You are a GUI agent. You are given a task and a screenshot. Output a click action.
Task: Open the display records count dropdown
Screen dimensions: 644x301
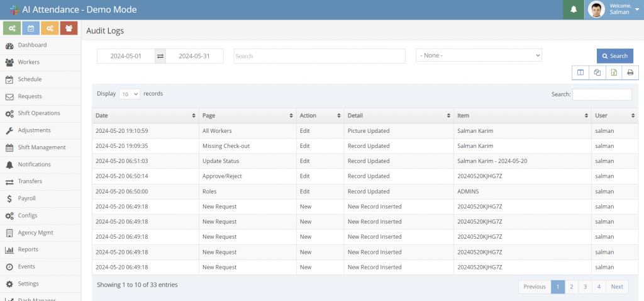click(x=129, y=94)
